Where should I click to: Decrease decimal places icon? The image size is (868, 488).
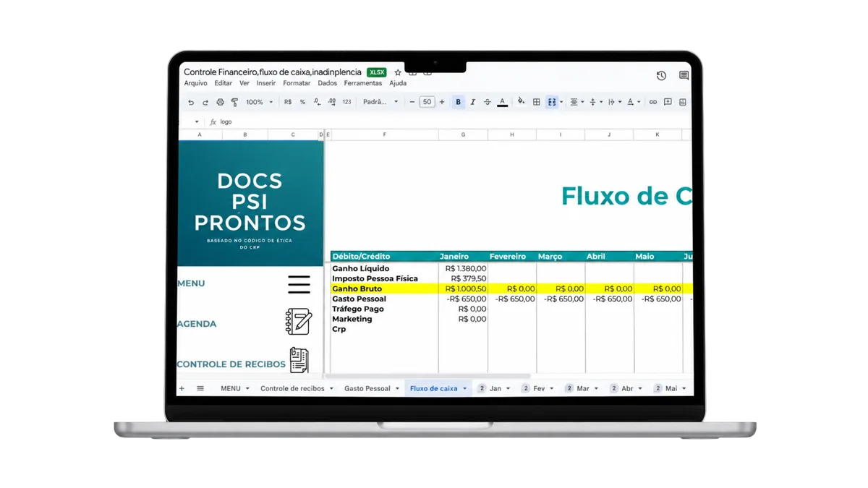(317, 103)
